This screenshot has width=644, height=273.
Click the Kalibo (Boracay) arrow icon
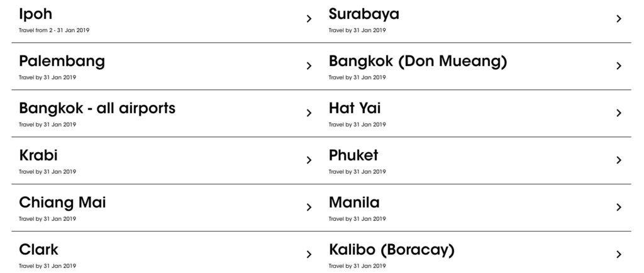coord(619,254)
